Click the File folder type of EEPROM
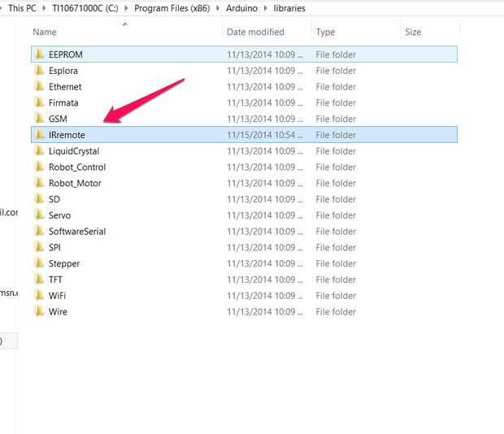 pos(336,54)
